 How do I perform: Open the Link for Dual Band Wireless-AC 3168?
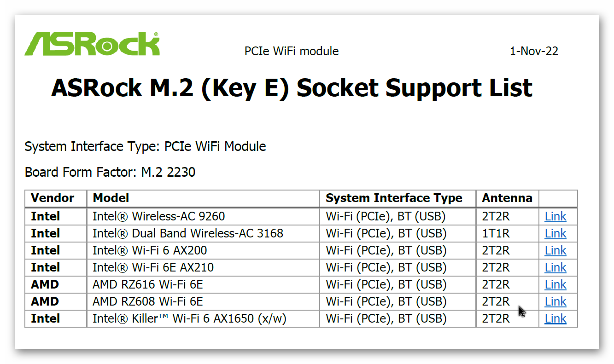tap(555, 233)
